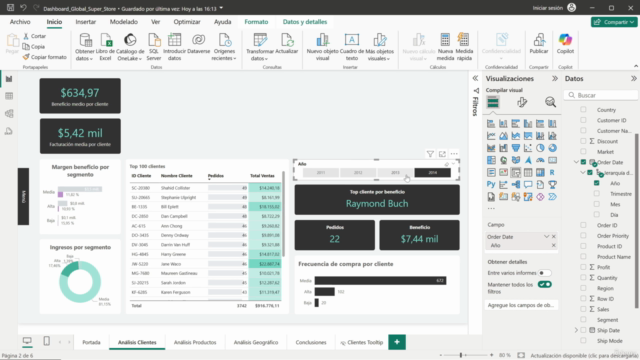Switch to Conclusiones page tab
640x360 pixels.
pyautogui.click(x=311, y=342)
